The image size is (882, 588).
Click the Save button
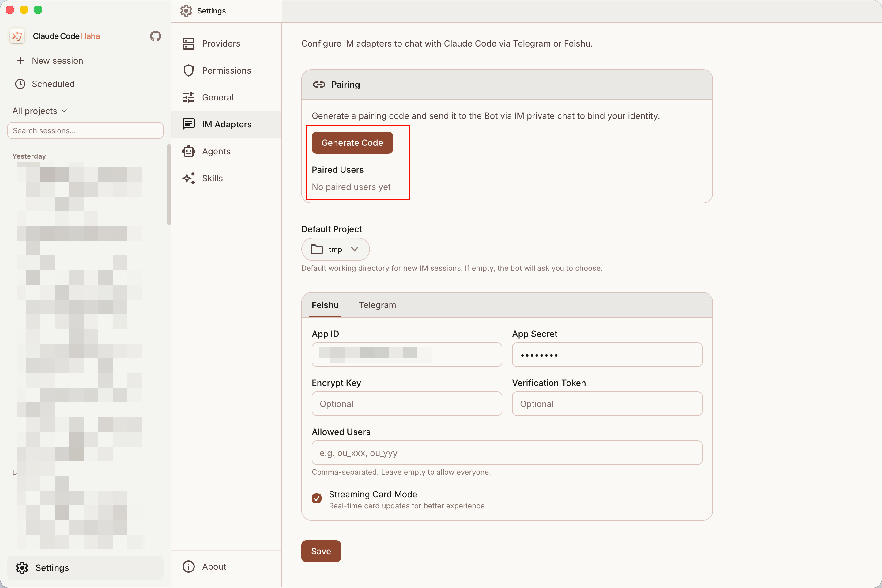(321, 551)
